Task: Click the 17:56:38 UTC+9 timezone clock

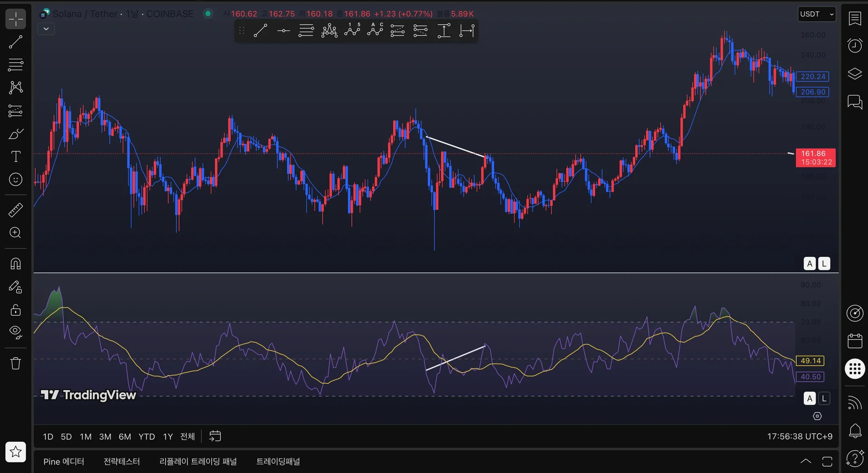Action: (x=799, y=436)
